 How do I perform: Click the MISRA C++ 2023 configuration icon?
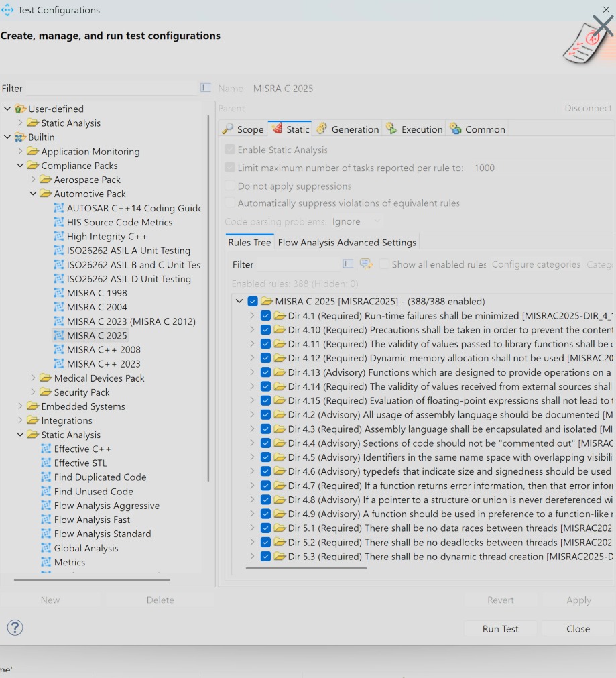pos(59,363)
